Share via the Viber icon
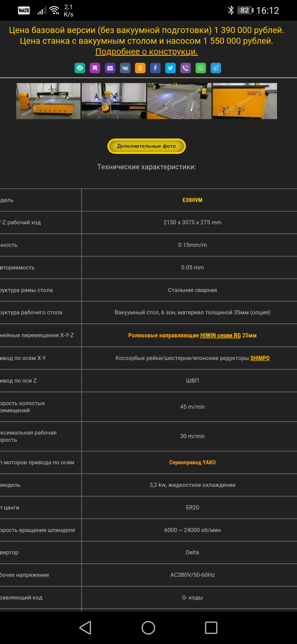297x644 pixels. (186, 68)
